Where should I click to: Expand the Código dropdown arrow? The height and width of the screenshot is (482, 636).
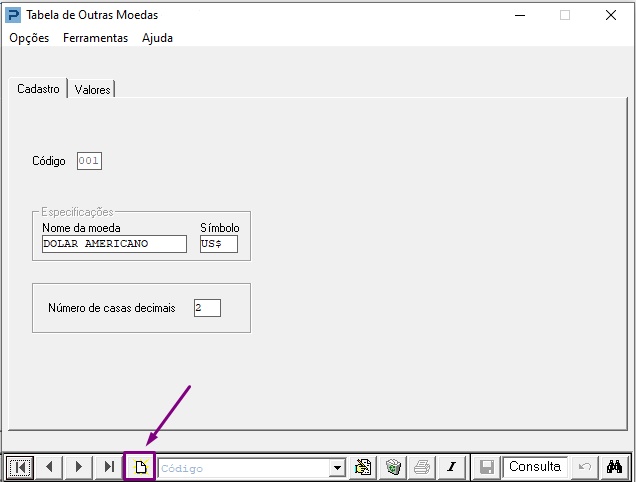pyautogui.click(x=337, y=468)
